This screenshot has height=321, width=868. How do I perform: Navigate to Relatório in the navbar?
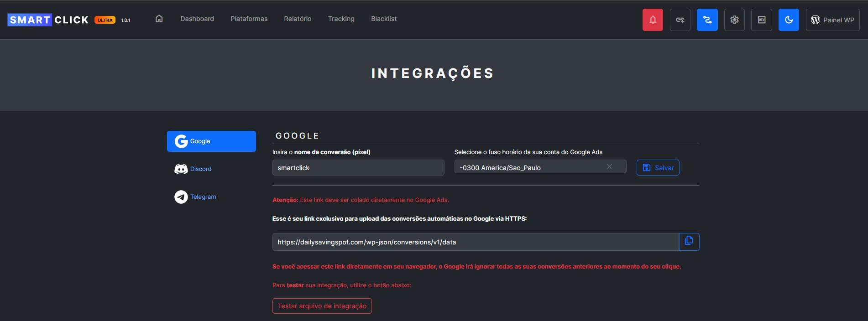coord(298,19)
